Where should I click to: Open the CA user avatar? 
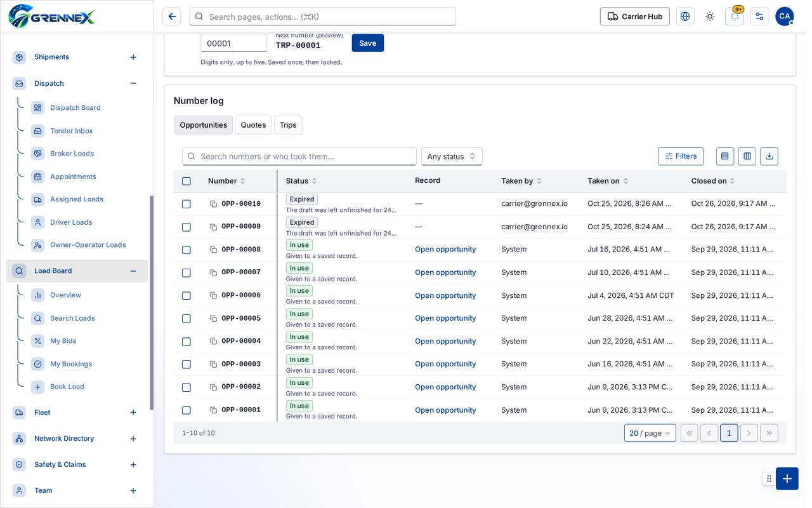(x=785, y=17)
